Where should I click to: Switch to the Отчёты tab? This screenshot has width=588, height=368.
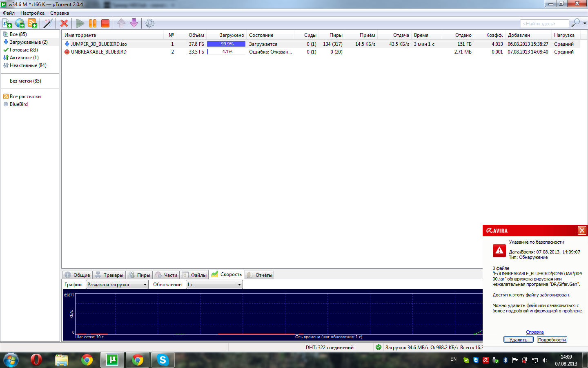259,275
